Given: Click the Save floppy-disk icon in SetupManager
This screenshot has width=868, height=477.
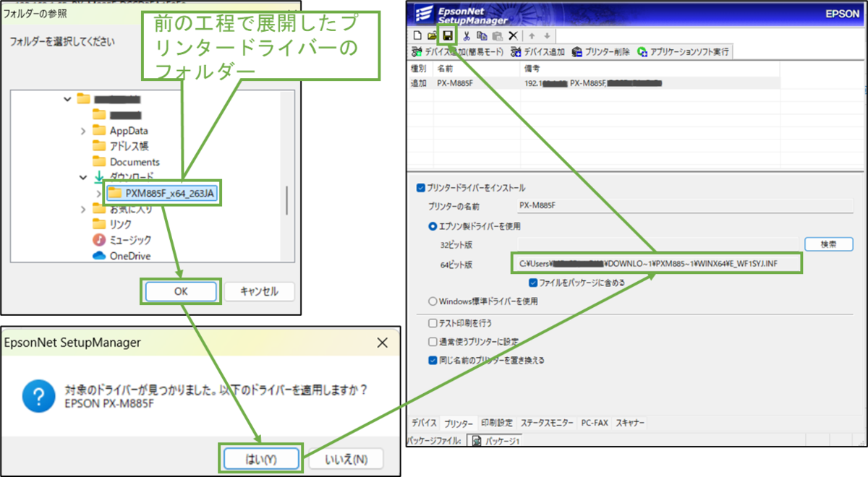Looking at the screenshot, I should tap(448, 35).
